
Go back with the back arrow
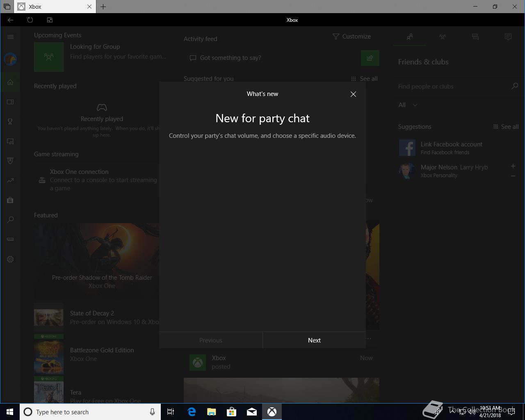10,20
